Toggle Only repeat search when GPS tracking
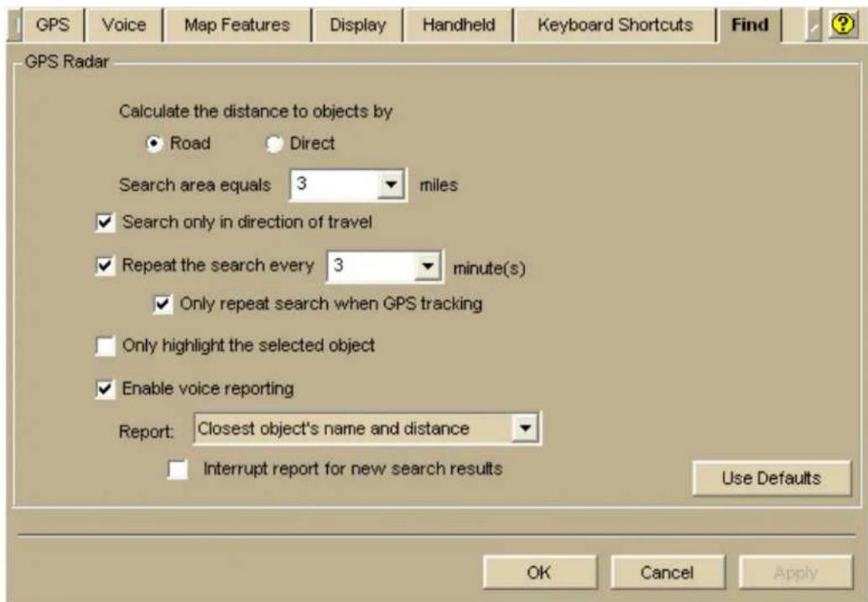This screenshot has width=868, height=602. pyautogui.click(x=163, y=304)
